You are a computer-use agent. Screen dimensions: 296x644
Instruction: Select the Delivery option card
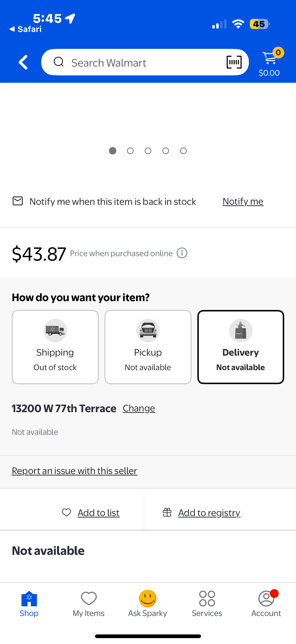(x=241, y=347)
